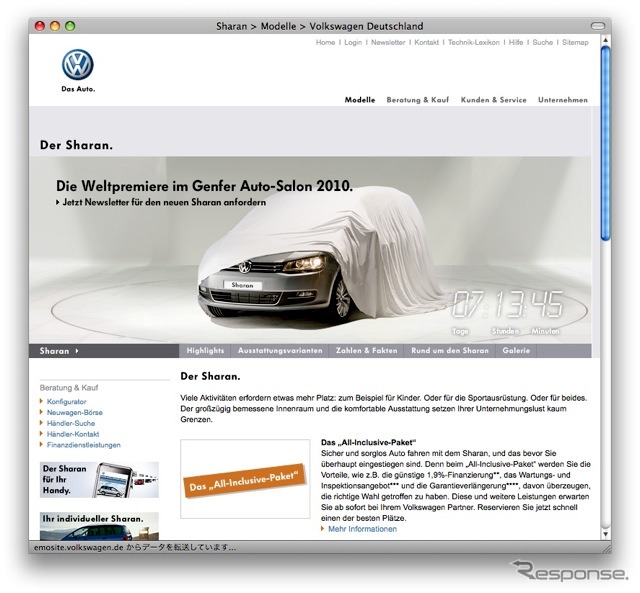Open the Händler-Kontakt sidebar link

[73, 434]
